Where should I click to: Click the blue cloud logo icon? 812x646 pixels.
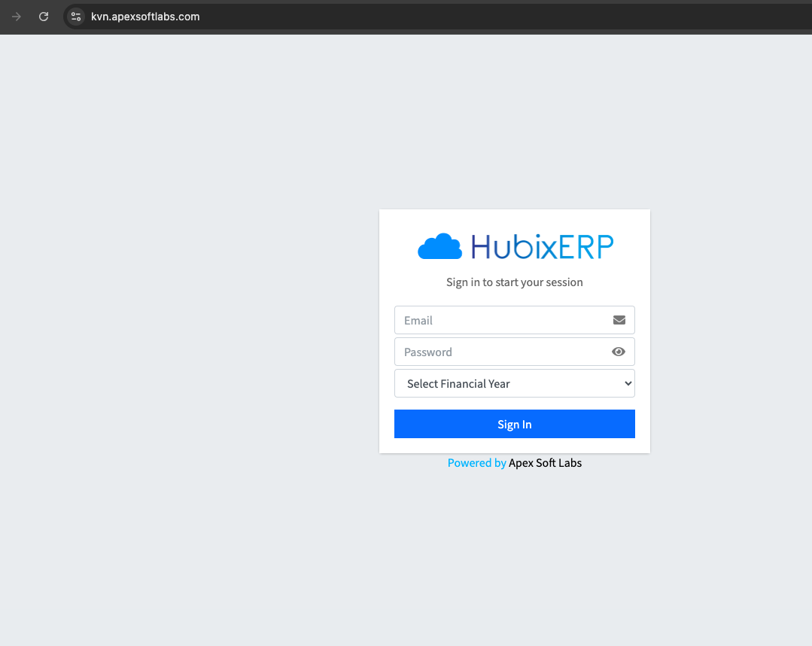coord(439,247)
